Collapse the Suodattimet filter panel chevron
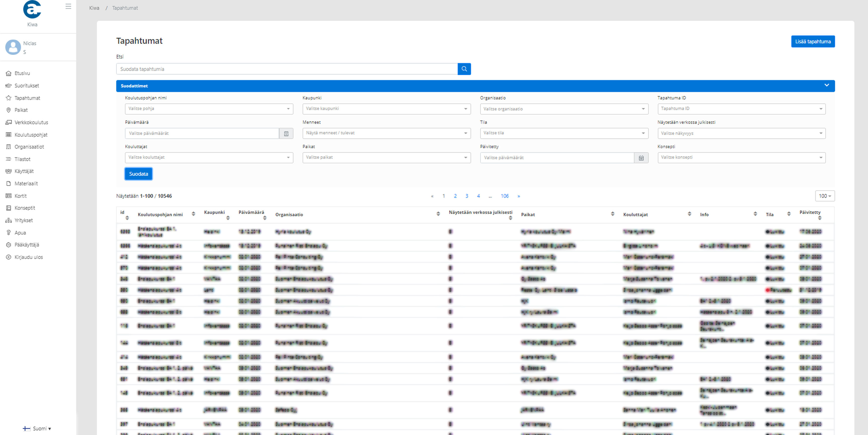This screenshot has width=868, height=435. (826, 86)
